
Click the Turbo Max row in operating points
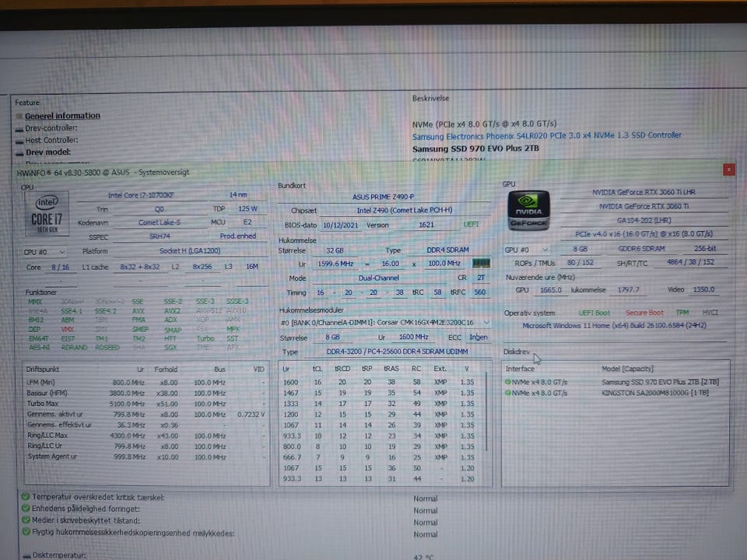(x=146, y=404)
